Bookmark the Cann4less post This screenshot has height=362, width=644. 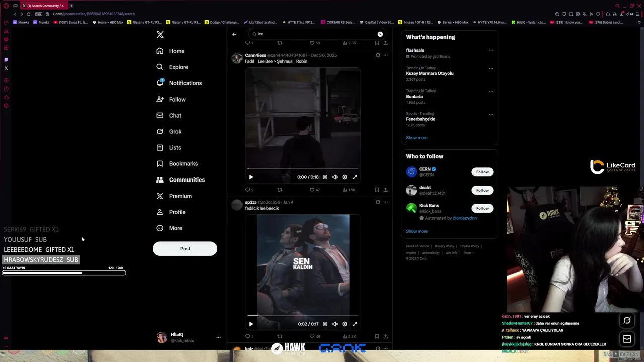tap(377, 190)
